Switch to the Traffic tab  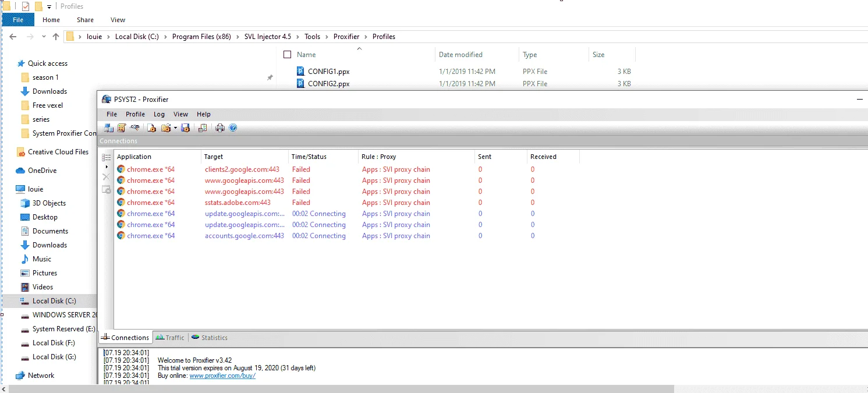point(170,338)
